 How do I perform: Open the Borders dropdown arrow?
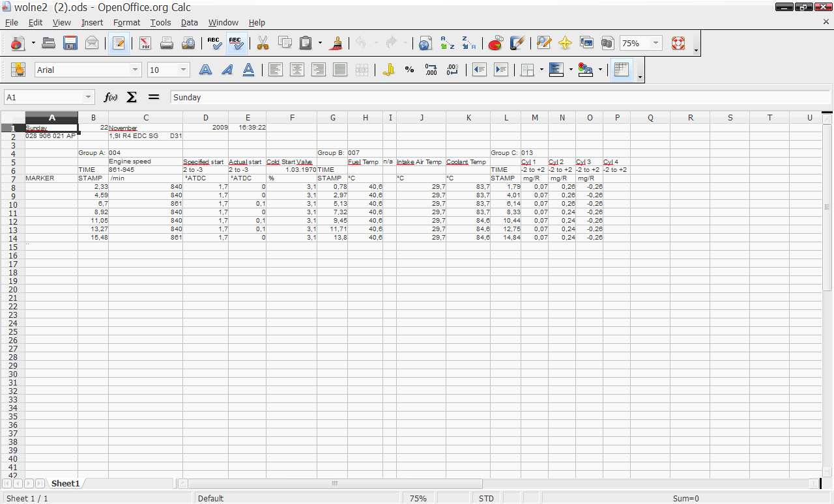pos(541,70)
